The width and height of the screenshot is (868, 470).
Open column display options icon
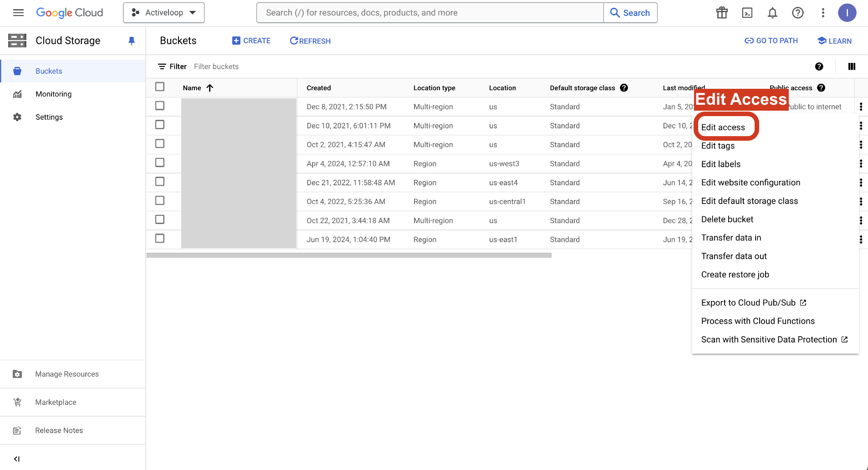[852, 66]
